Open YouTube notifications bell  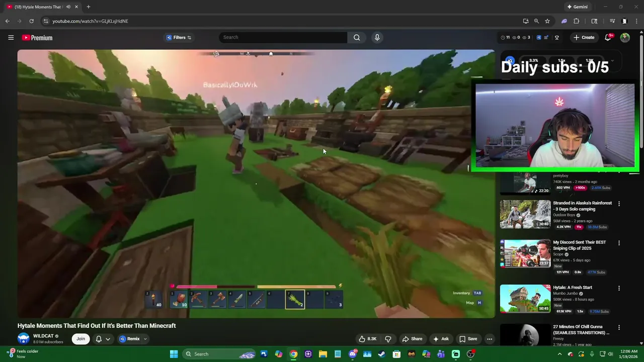click(x=608, y=38)
